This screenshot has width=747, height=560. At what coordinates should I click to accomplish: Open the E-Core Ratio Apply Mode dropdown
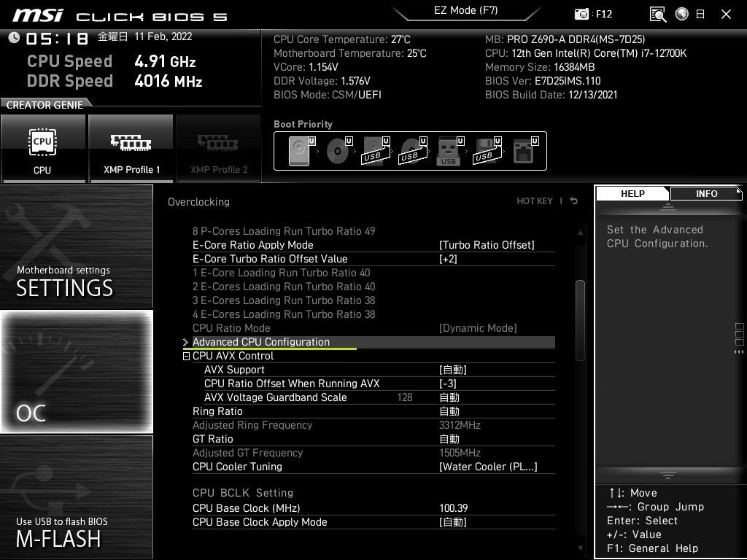click(x=486, y=245)
